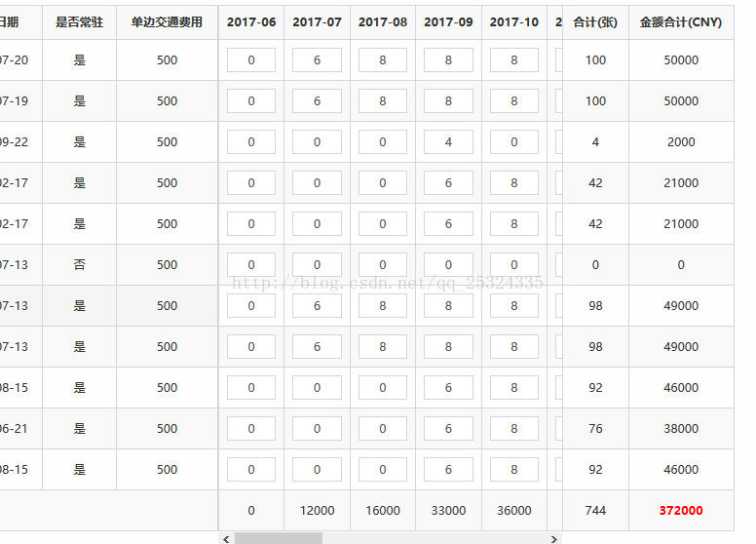Screen dimensions: 756x544
Task: Click 2017-06 input in the 09-22 row
Action: (x=251, y=142)
